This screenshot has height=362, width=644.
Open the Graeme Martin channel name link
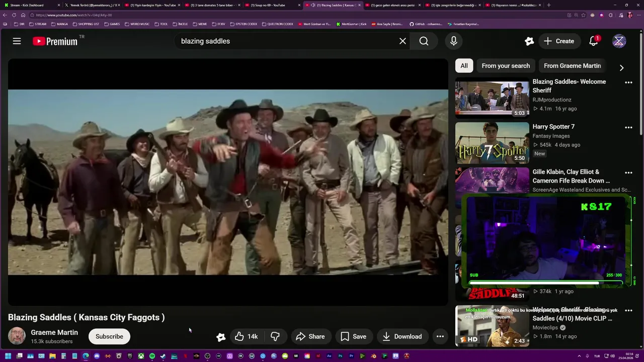point(54,332)
